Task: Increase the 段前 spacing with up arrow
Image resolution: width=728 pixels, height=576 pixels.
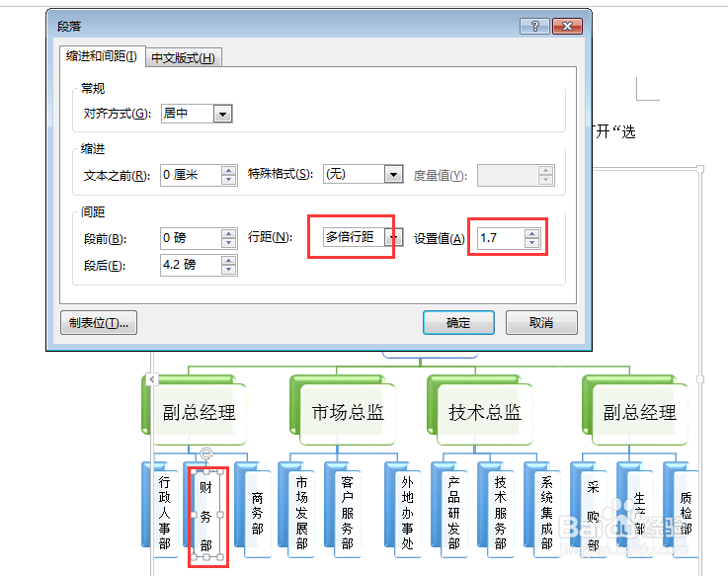Action: [x=228, y=233]
